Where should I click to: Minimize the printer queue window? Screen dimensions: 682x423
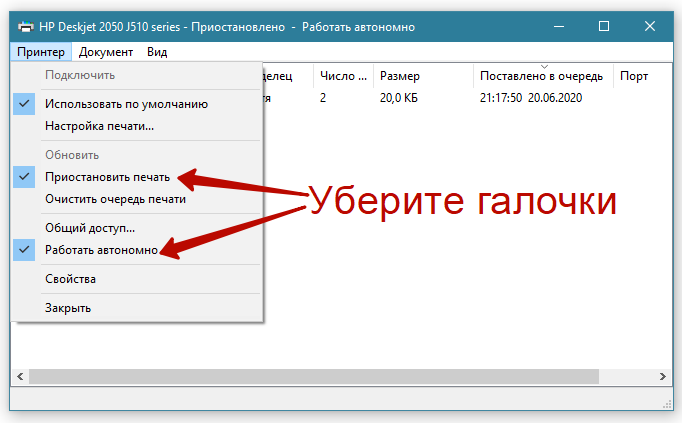559,27
